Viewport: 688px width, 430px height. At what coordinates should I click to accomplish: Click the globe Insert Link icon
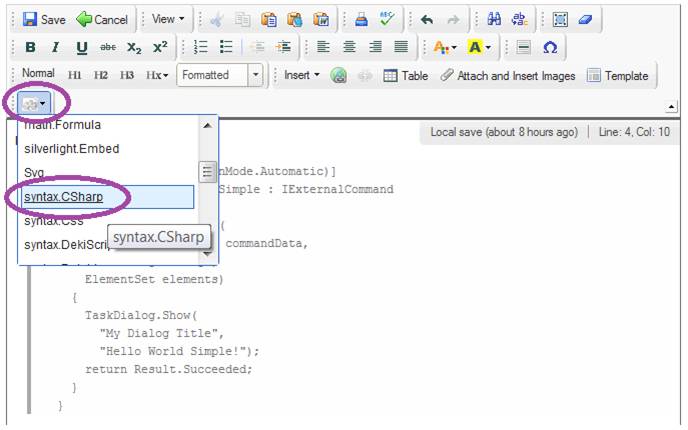[x=338, y=76]
